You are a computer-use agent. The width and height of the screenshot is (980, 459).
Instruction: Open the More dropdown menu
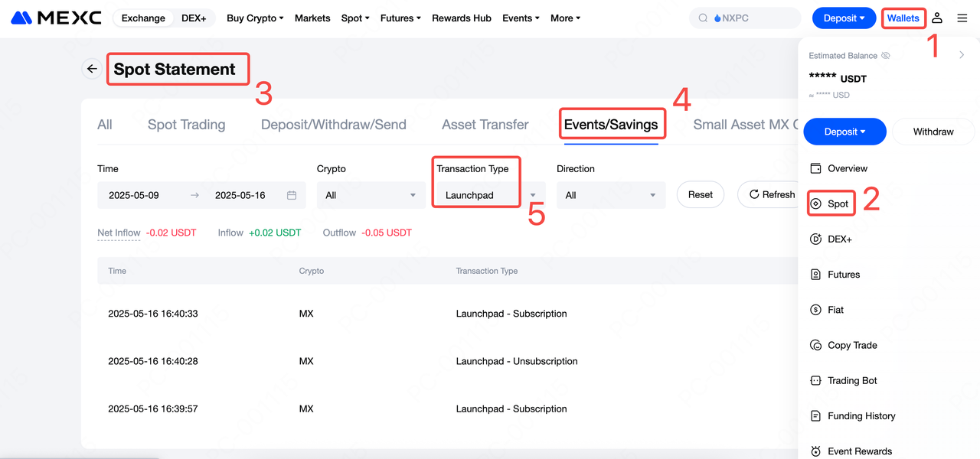[x=565, y=18]
